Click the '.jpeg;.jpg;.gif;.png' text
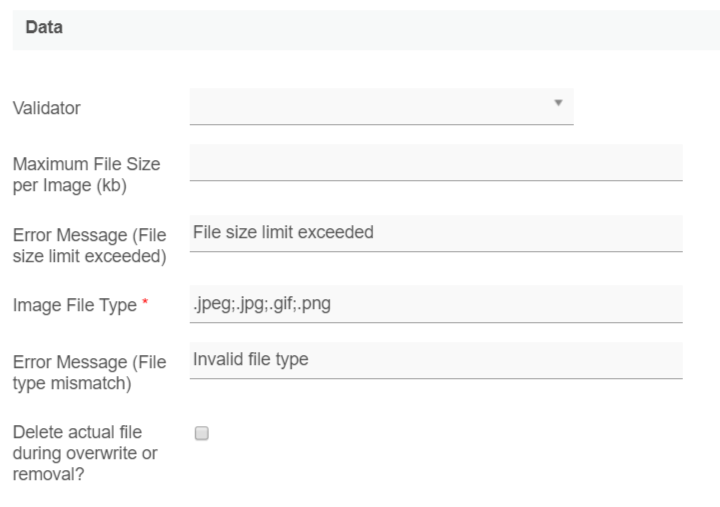 [x=260, y=304]
